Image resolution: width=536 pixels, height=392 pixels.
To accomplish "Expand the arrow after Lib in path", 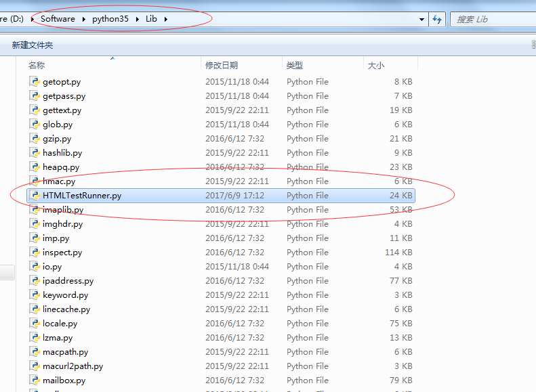I will click(x=166, y=19).
